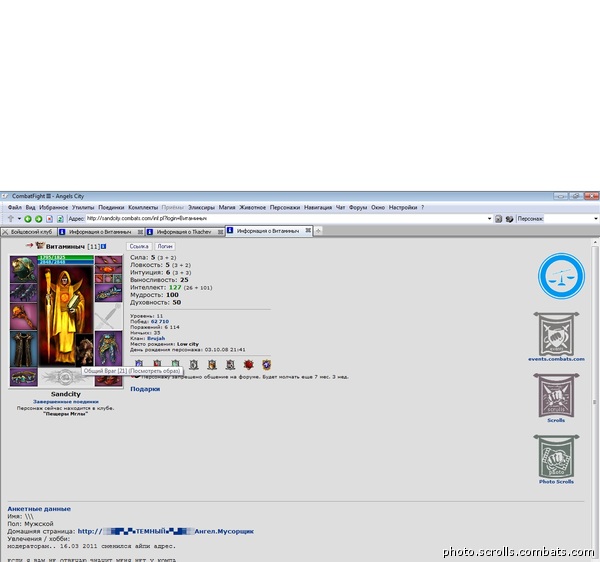Click the blue mana bar under HP
Screen dimensions: 600x562
[66, 262]
